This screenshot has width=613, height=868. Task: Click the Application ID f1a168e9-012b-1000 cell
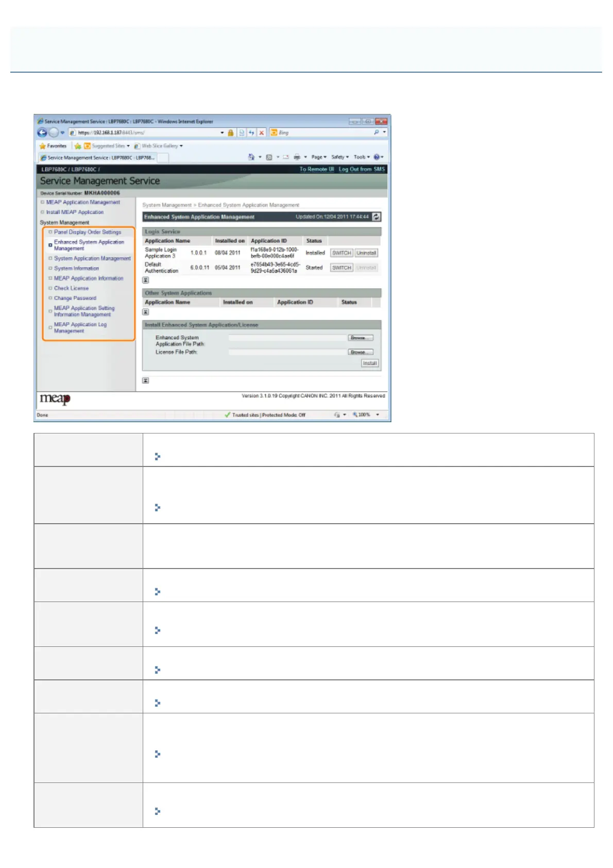275,253
